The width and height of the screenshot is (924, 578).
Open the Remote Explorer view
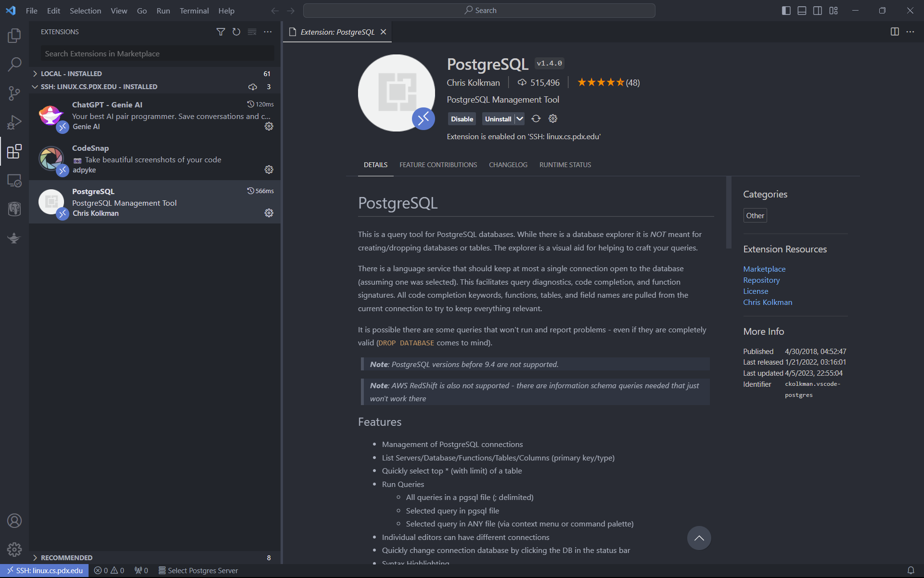tap(14, 181)
